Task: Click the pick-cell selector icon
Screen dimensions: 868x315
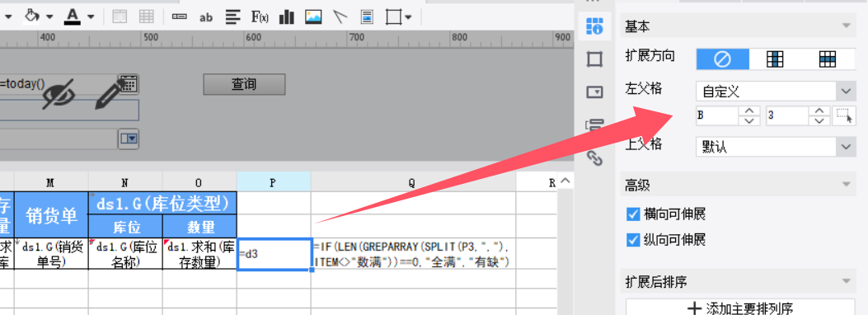Action: (x=844, y=115)
